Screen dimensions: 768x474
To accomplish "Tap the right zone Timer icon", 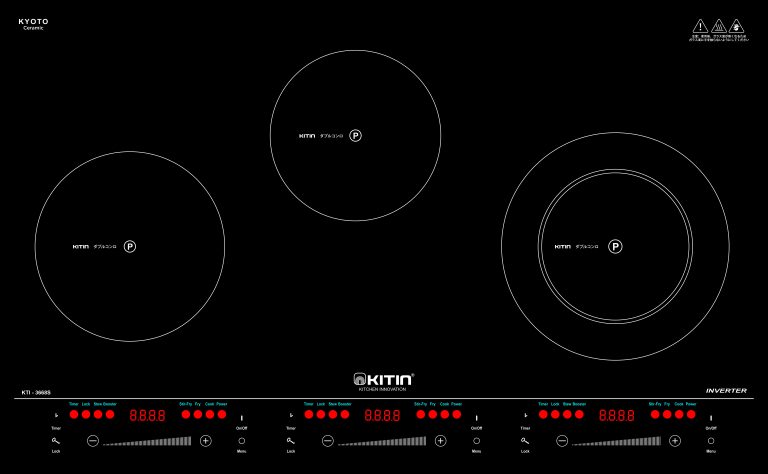I will tap(525, 415).
